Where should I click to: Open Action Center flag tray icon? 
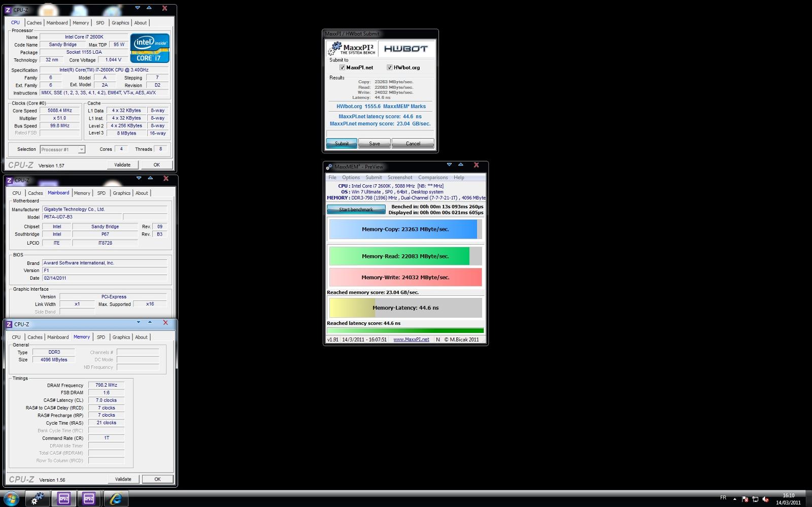tap(745, 499)
